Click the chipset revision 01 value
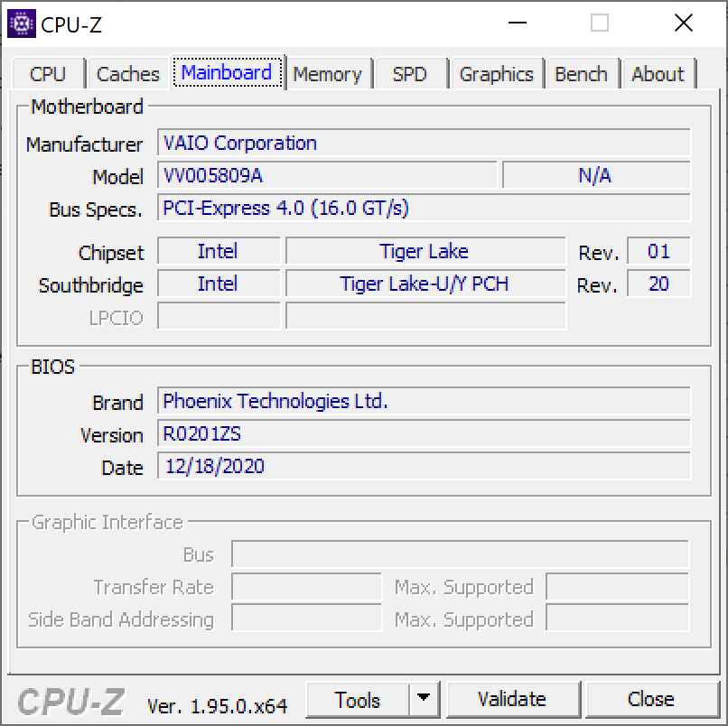 658,251
